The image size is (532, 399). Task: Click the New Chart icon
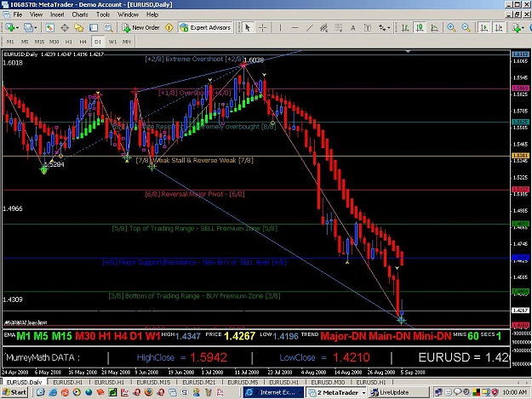click(x=9, y=28)
